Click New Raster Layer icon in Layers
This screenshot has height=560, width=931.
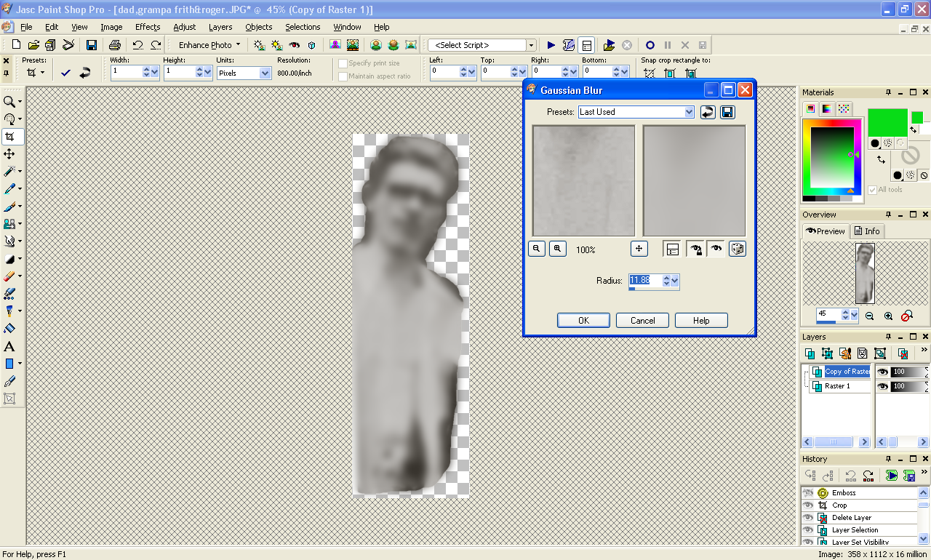[x=810, y=353]
